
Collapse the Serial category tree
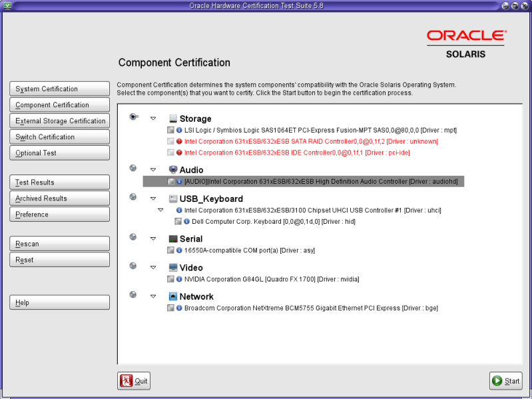click(x=153, y=238)
